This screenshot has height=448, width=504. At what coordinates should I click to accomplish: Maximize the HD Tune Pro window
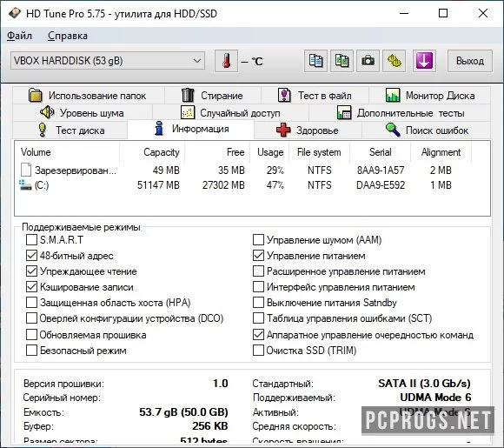[443, 13]
